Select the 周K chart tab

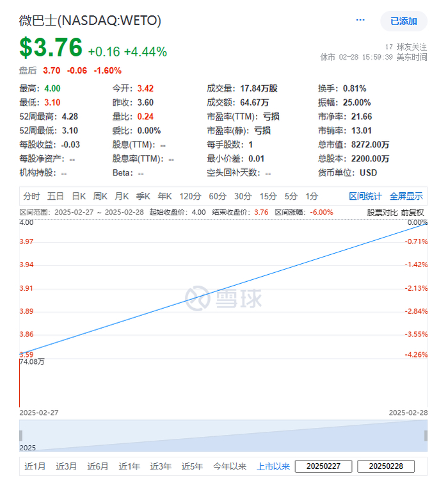point(100,196)
